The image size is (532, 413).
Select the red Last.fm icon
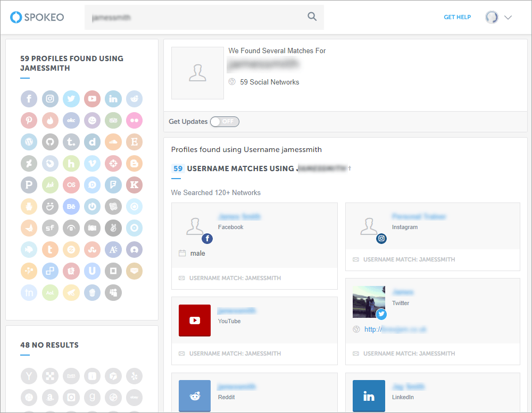coord(71,185)
